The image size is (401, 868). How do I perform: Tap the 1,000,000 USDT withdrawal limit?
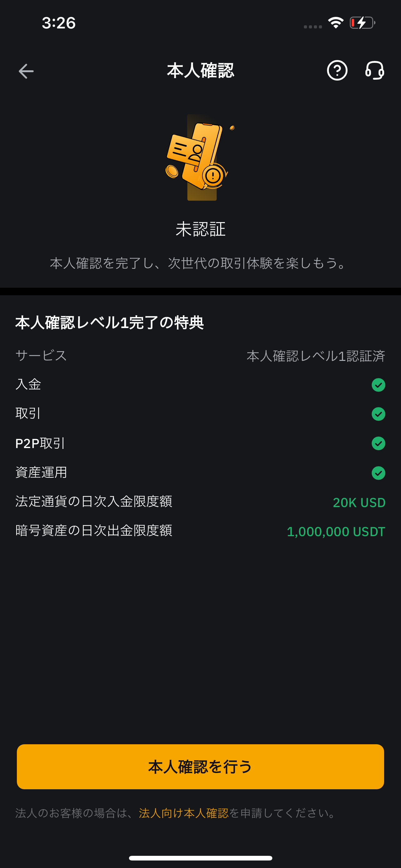[x=336, y=532]
